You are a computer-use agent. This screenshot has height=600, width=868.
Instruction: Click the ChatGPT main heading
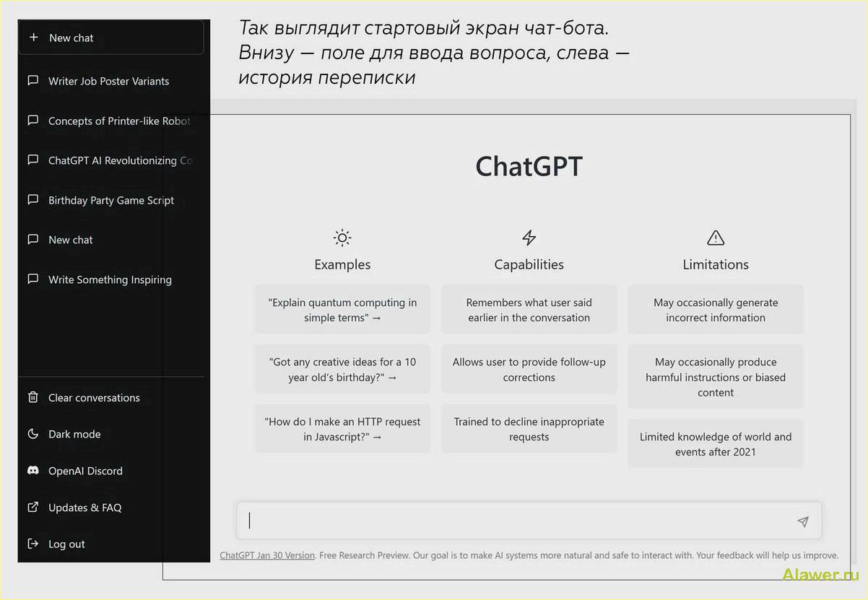click(x=529, y=166)
